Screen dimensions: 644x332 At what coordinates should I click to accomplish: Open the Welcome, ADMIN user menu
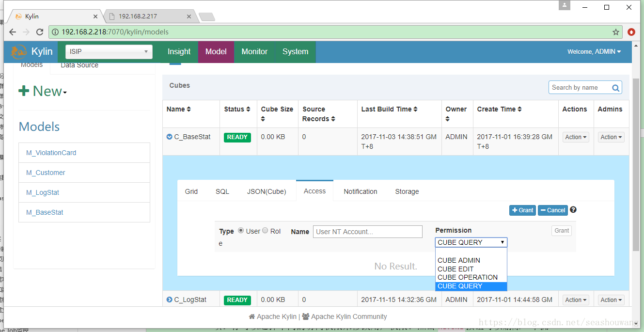(x=594, y=52)
